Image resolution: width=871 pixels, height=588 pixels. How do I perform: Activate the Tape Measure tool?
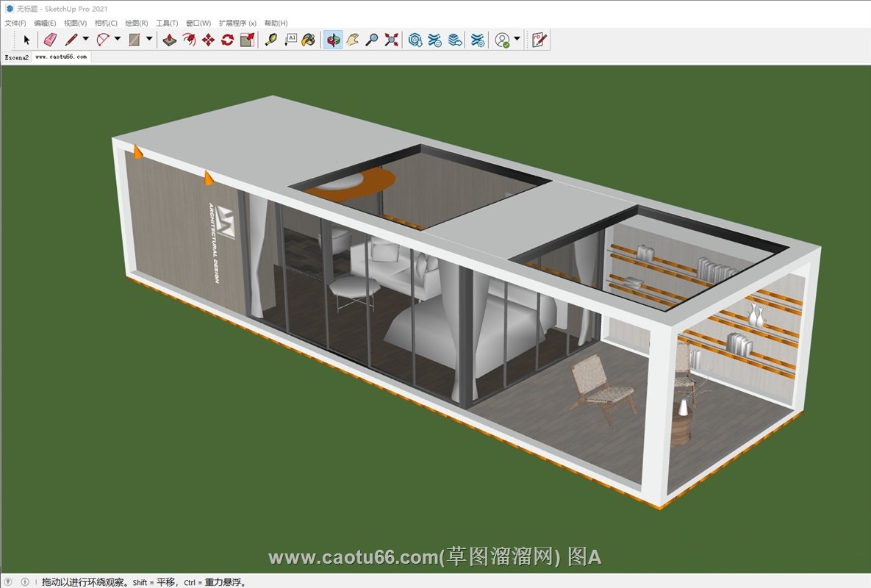271,40
